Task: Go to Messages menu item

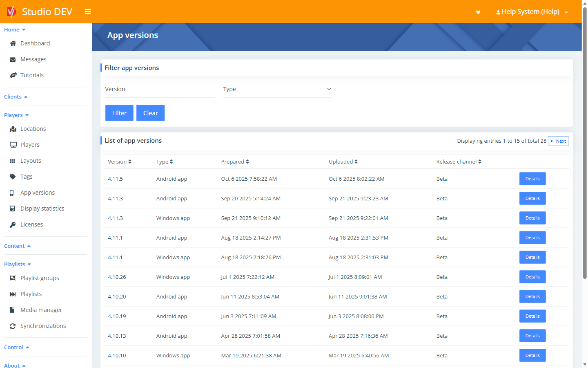Action: point(33,59)
